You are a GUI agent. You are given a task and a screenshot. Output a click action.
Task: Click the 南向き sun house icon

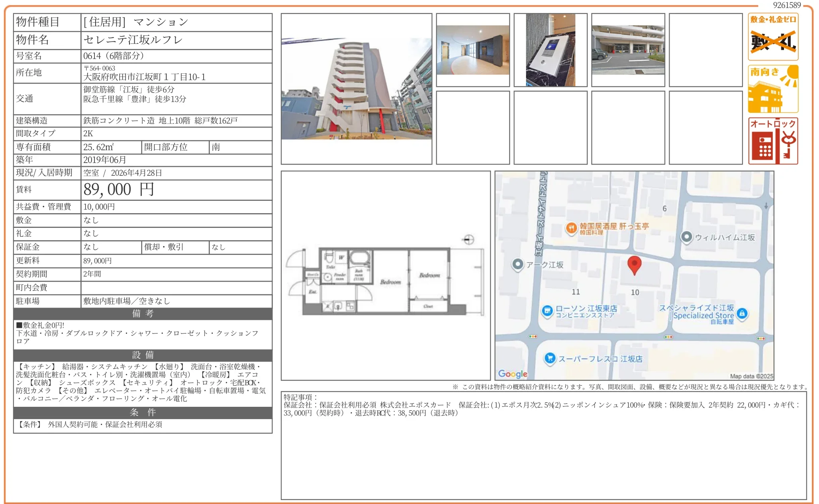tap(773, 89)
